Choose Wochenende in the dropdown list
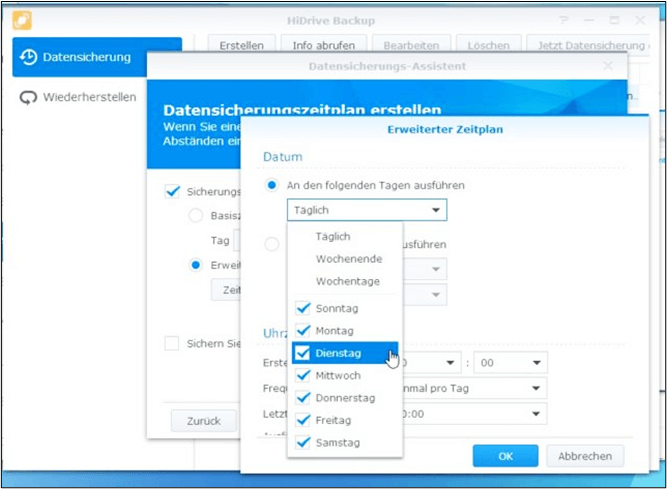Screen dimensions: 667x489 345,259
